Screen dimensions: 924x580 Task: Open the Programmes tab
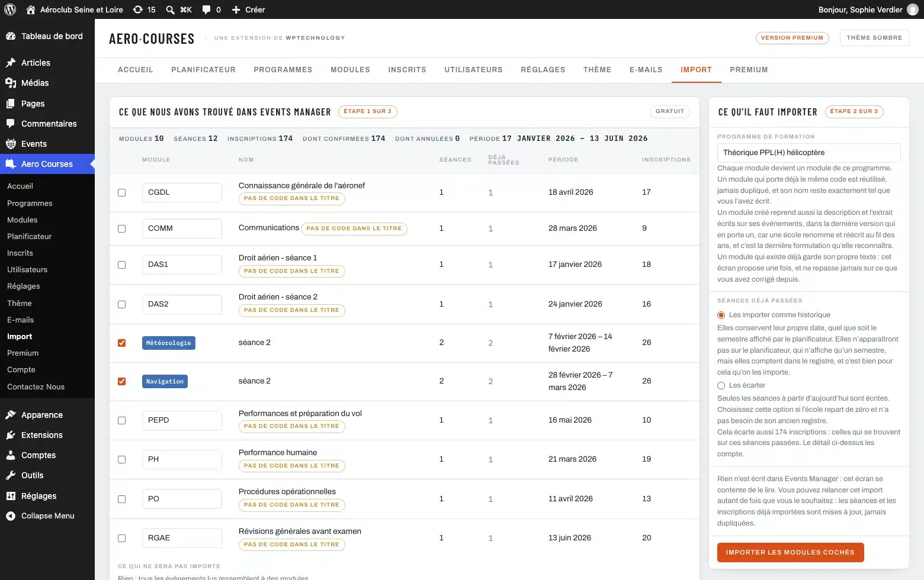(283, 70)
